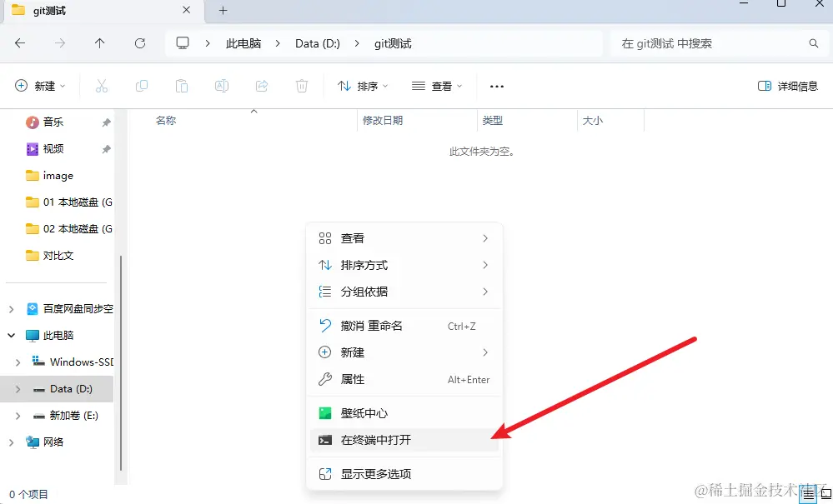Open 分组依据 submenu in context menu
This screenshot has height=504, width=833.
click(x=404, y=292)
